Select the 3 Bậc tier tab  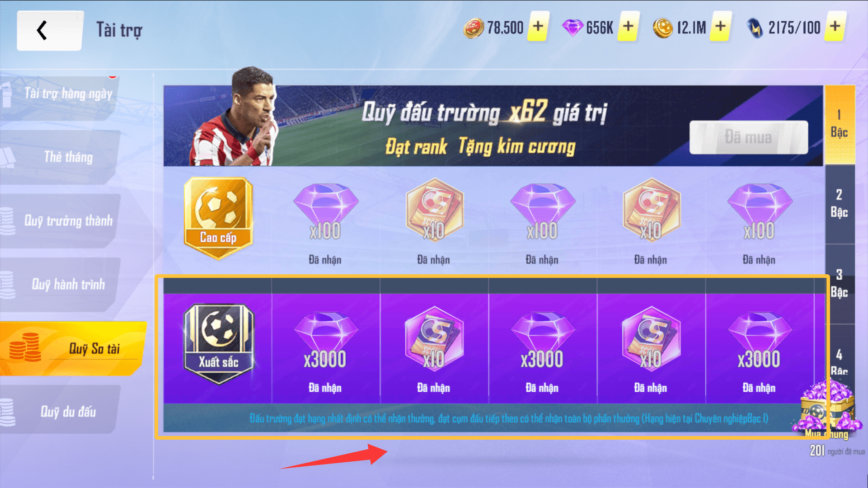(840, 284)
